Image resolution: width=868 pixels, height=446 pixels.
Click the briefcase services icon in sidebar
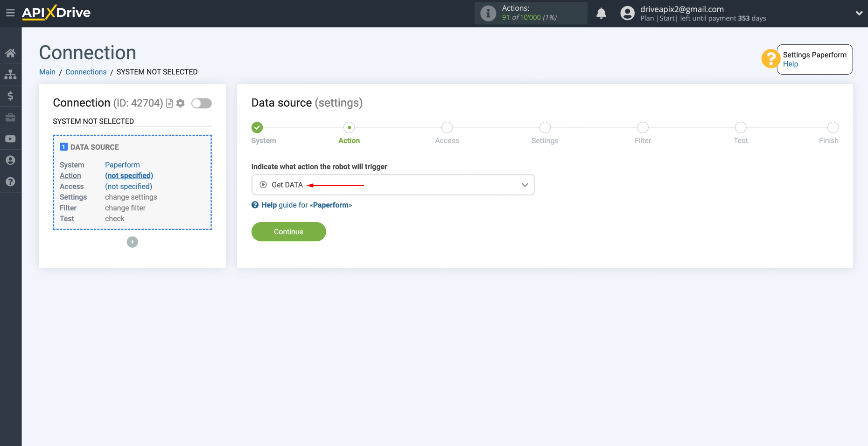tap(10, 117)
